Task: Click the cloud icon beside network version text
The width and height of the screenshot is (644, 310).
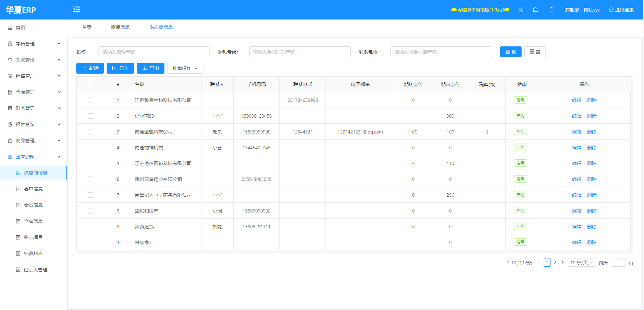Action: click(454, 10)
